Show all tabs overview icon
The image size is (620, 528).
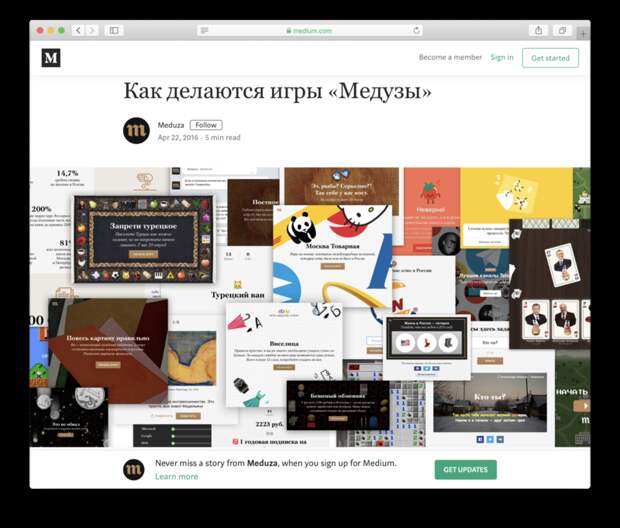coord(562,30)
